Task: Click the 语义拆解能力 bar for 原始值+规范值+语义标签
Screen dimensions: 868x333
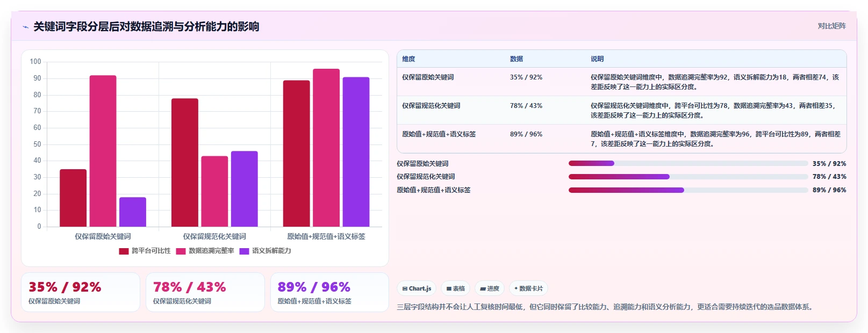Action: [356, 151]
